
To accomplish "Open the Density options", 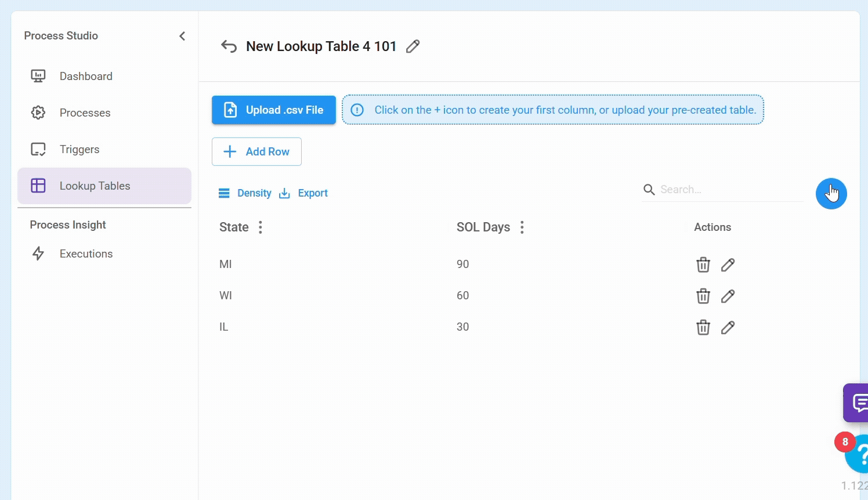I will click(245, 193).
